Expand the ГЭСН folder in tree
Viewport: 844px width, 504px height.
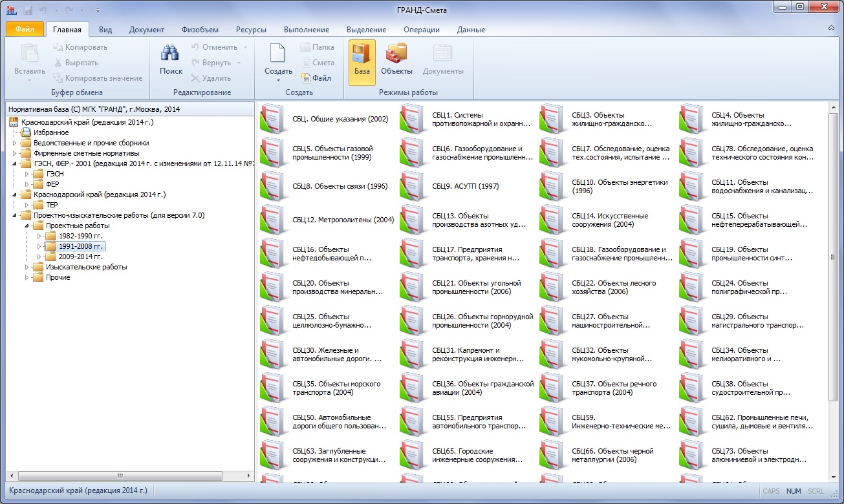(27, 174)
